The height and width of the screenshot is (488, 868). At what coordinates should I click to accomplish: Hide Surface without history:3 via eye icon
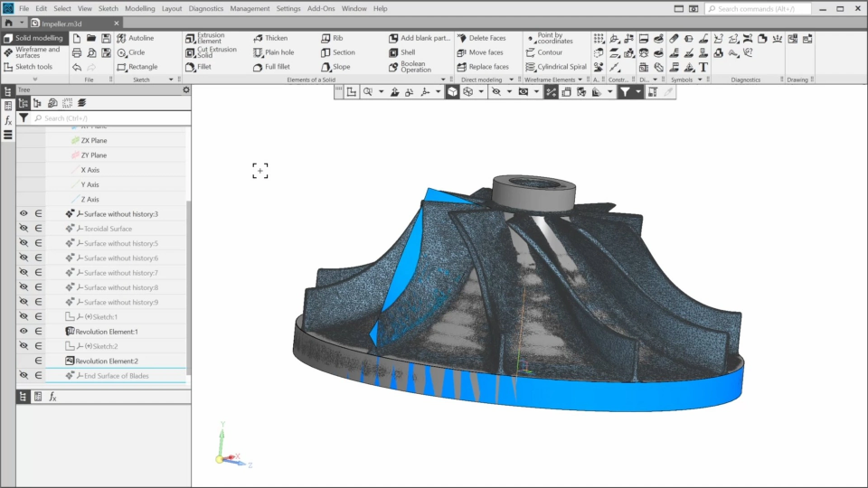tap(24, 214)
